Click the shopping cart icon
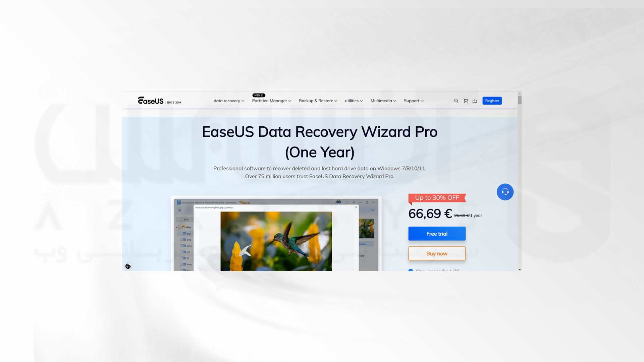 click(466, 101)
